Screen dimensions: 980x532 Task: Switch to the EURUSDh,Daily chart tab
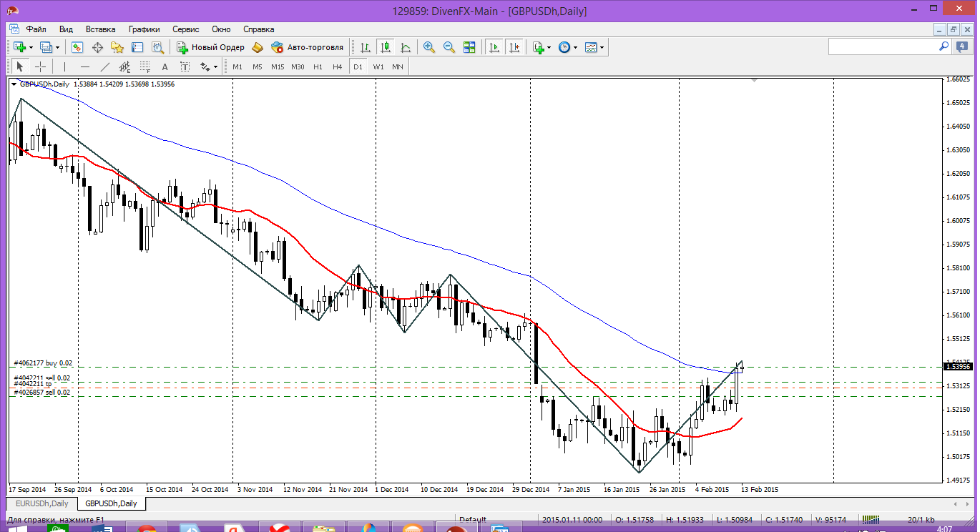[x=41, y=503]
